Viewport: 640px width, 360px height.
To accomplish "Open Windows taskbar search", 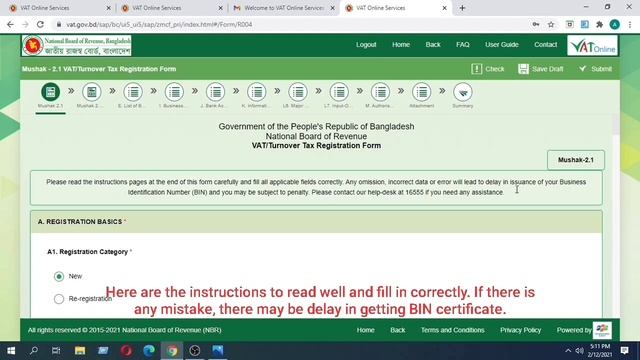I will tap(34, 351).
